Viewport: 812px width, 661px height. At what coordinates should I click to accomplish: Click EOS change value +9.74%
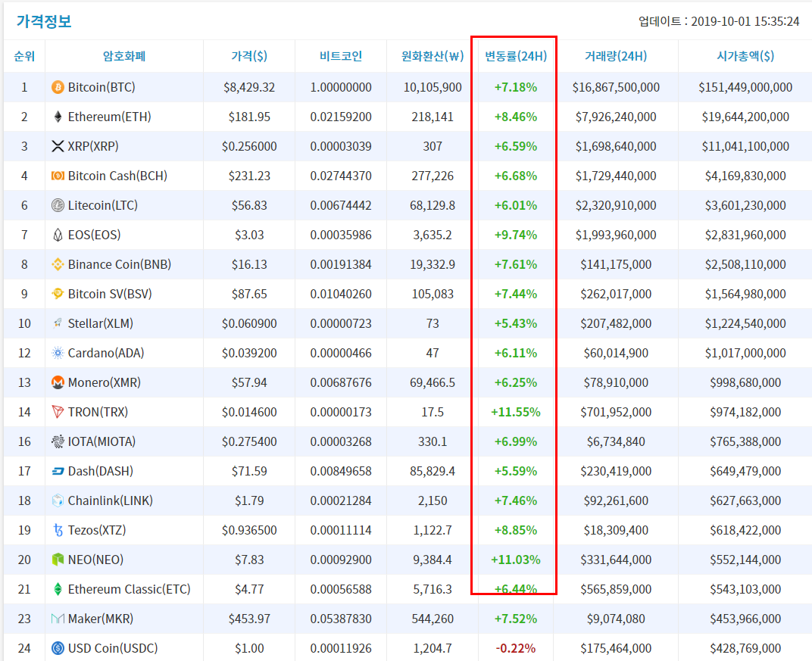click(x=516, y=235)
